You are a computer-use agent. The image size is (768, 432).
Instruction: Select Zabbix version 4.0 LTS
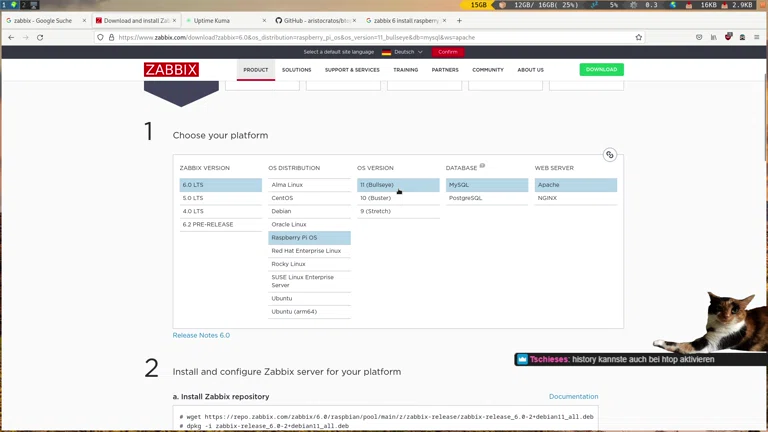[x=220, y=211]
